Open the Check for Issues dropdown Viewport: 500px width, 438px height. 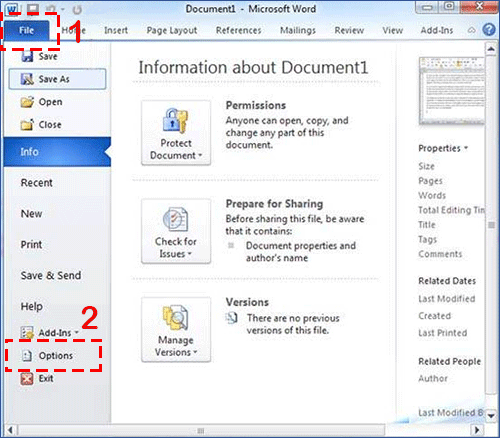(176, 231)
